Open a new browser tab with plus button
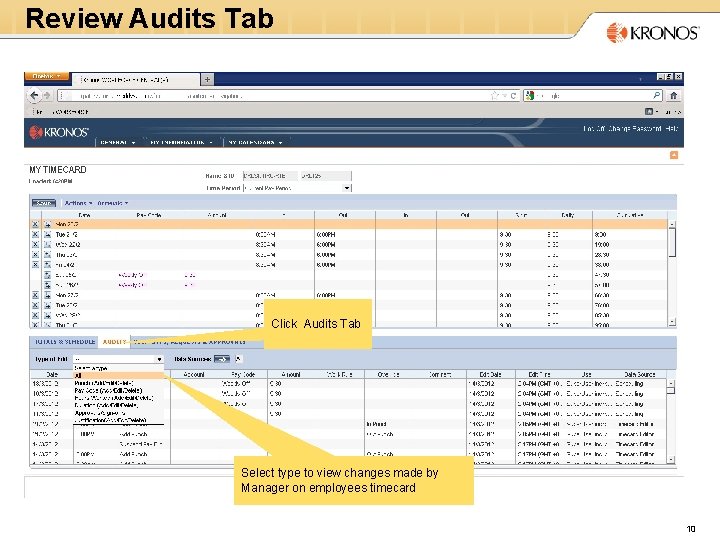 click(x=207, y=79)
